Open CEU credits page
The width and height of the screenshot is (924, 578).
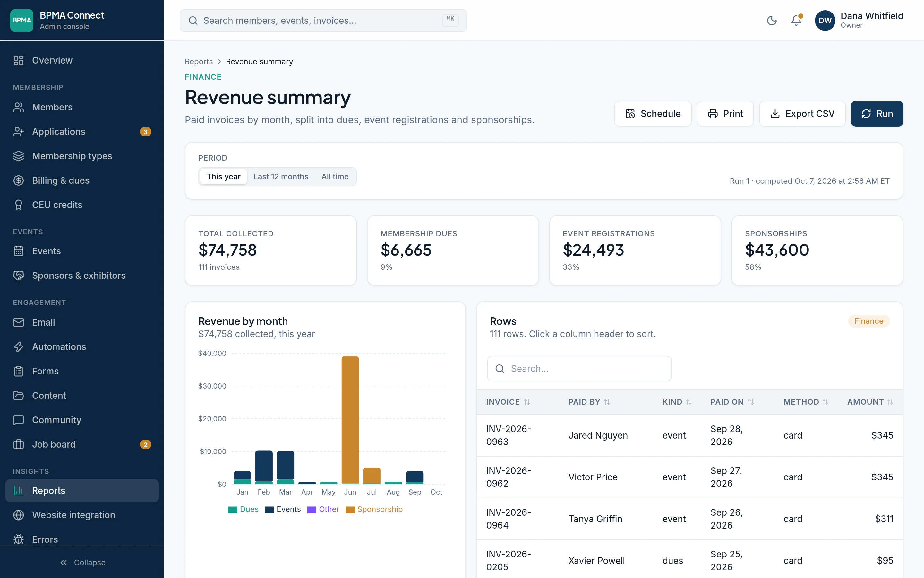(82, 205)
